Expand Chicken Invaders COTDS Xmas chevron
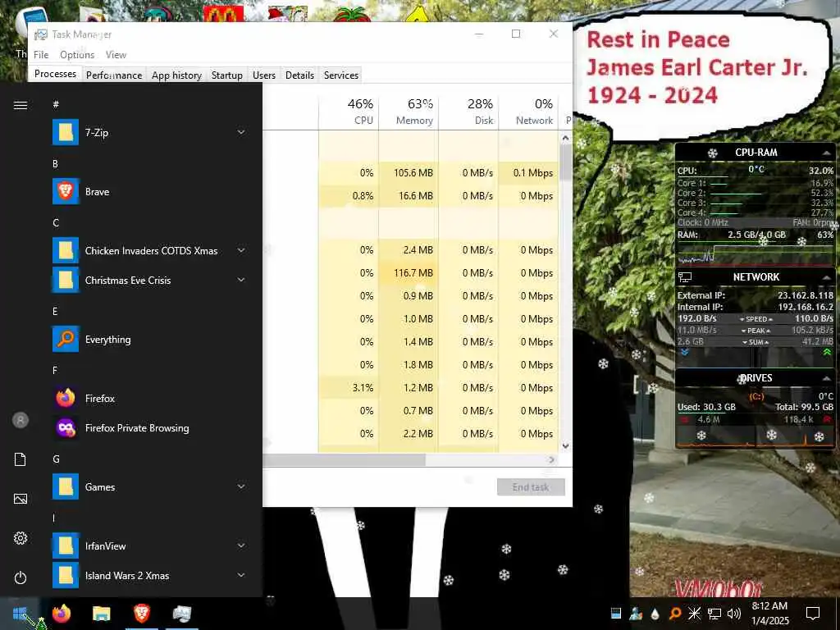 [241, 250]
